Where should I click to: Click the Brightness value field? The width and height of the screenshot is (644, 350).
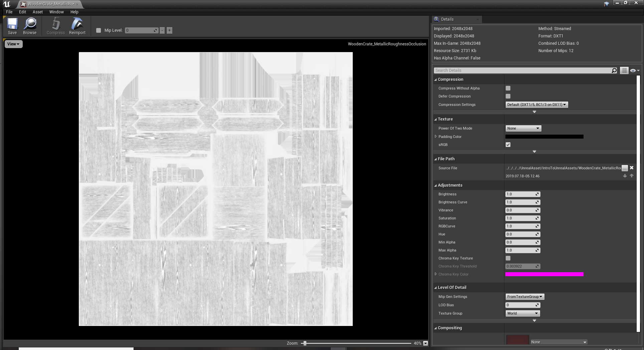click(523, 194)
